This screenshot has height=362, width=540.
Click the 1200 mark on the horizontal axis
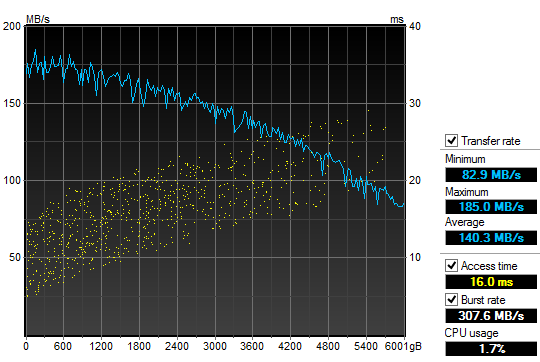pos(101,346)
